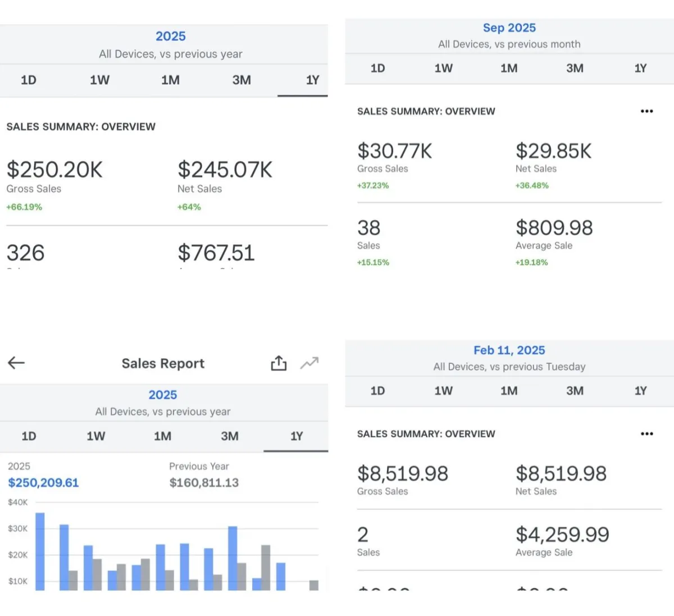Select 1D in the Feb 11, 2025 panel

pos(377,391)
